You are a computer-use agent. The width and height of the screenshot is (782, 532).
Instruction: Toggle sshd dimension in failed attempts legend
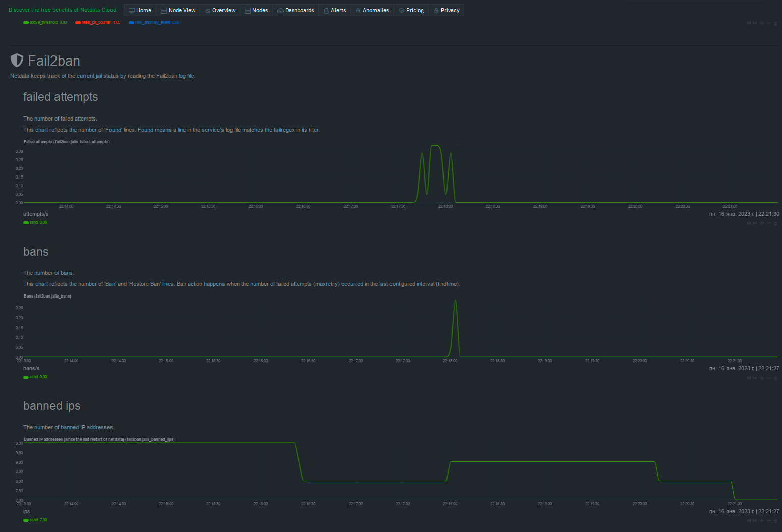(x=33, y=222)
